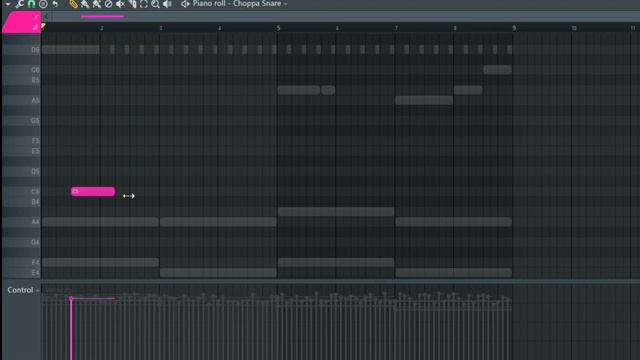The width and height of the screenshot is (640, 360).
Task: Select the Zoom magnifier tool
Action: [x=155, y=4]
